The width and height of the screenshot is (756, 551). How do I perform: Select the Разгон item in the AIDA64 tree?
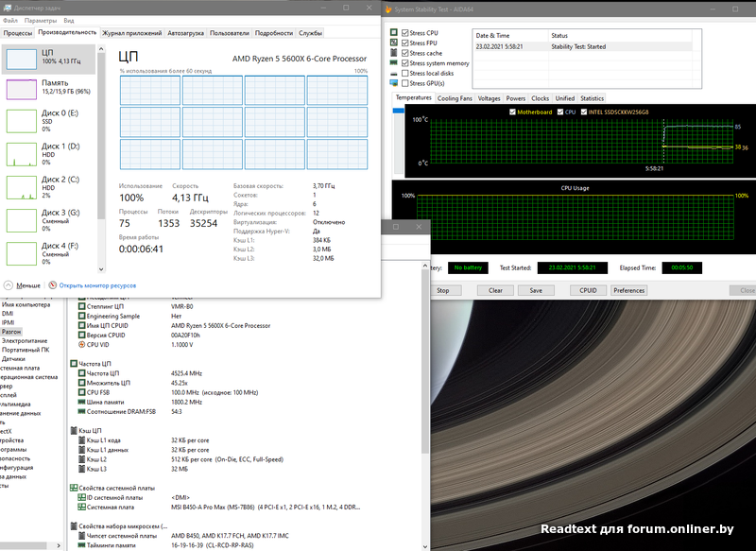11,332
